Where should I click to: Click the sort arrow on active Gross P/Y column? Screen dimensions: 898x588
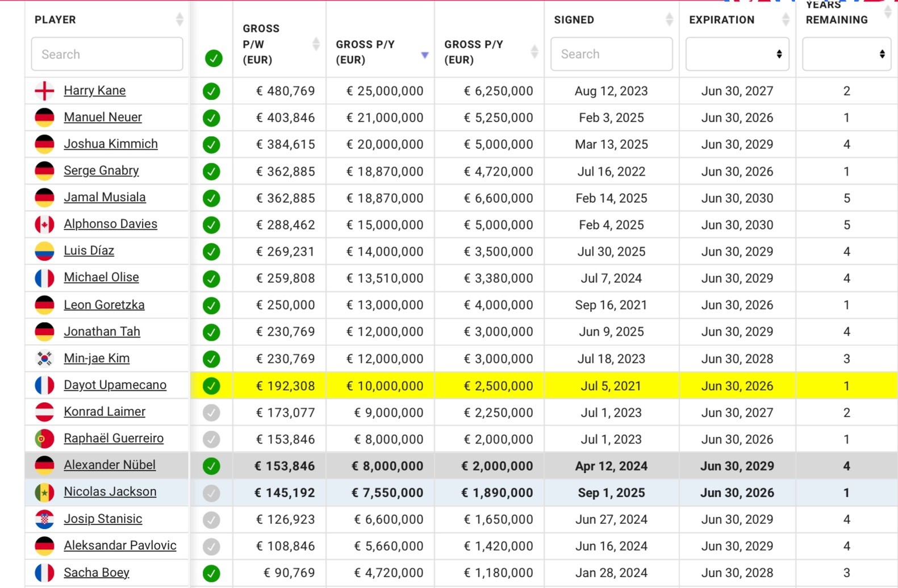(x=424, y=55)
